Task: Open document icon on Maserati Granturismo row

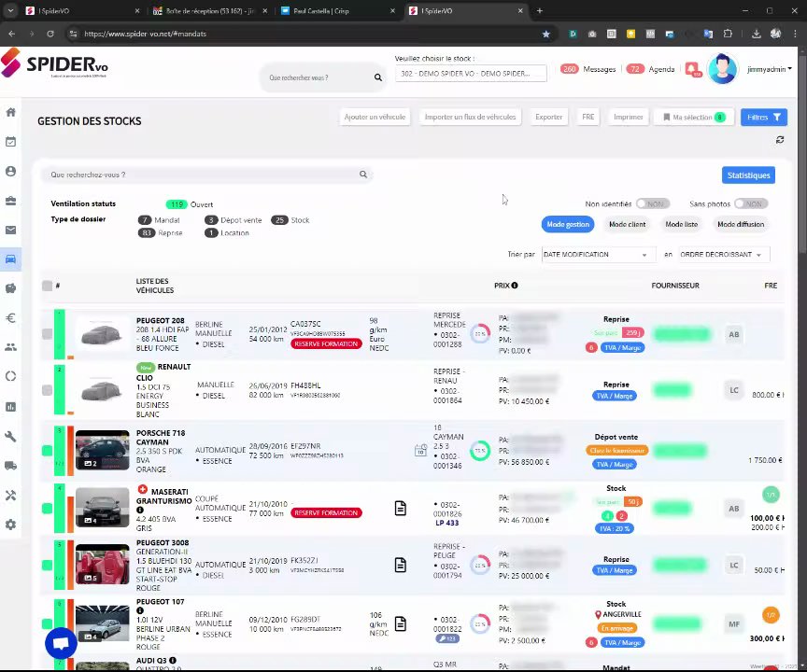Action: [401, 509]
